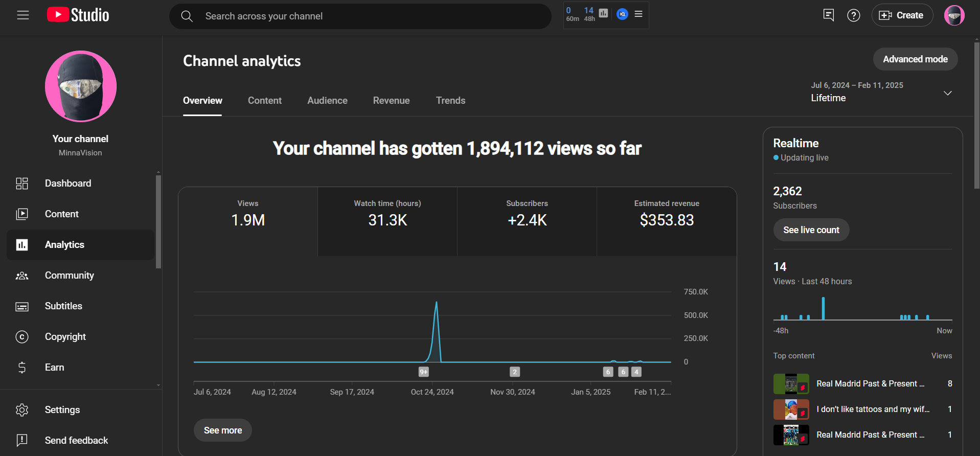Open the help question mark icon
The height and width of the screenshot is (456, 980).
(x=853, y=15)
